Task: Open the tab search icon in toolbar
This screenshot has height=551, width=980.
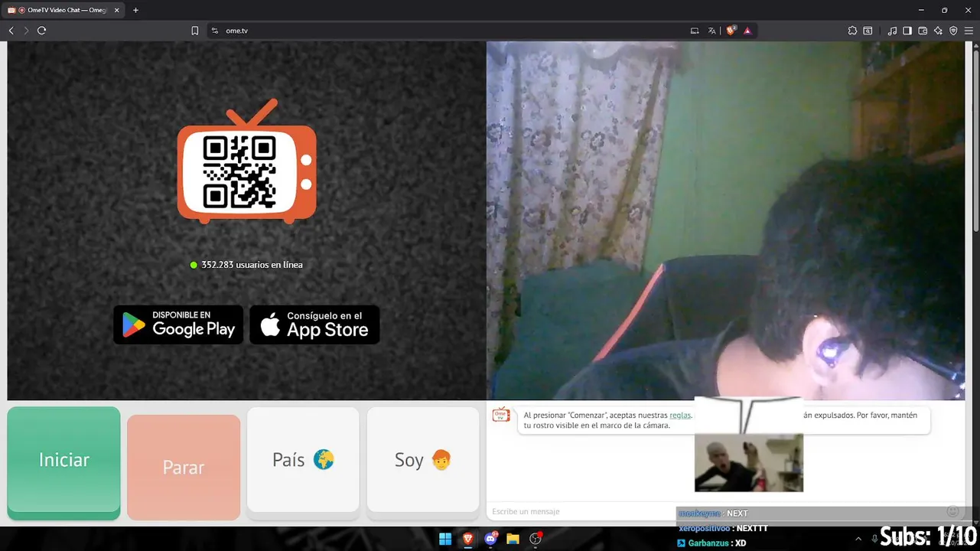Action: tap(868, 31)
